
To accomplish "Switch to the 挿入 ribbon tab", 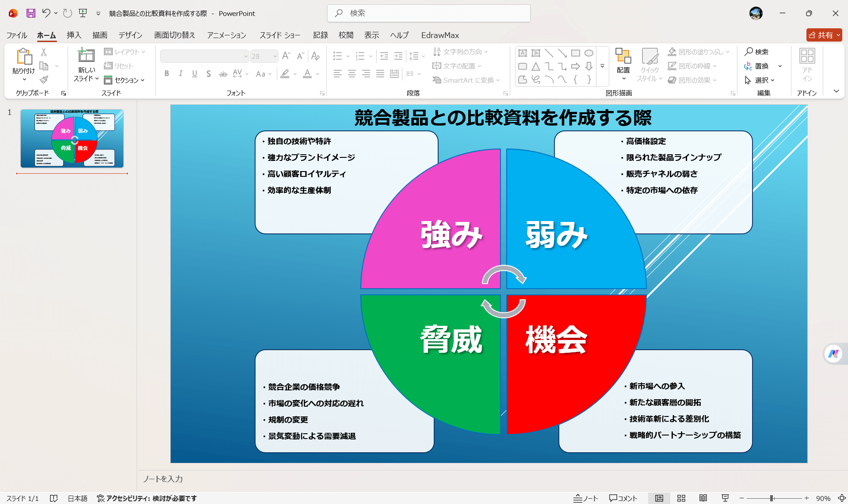I will [x=73, y=35].
